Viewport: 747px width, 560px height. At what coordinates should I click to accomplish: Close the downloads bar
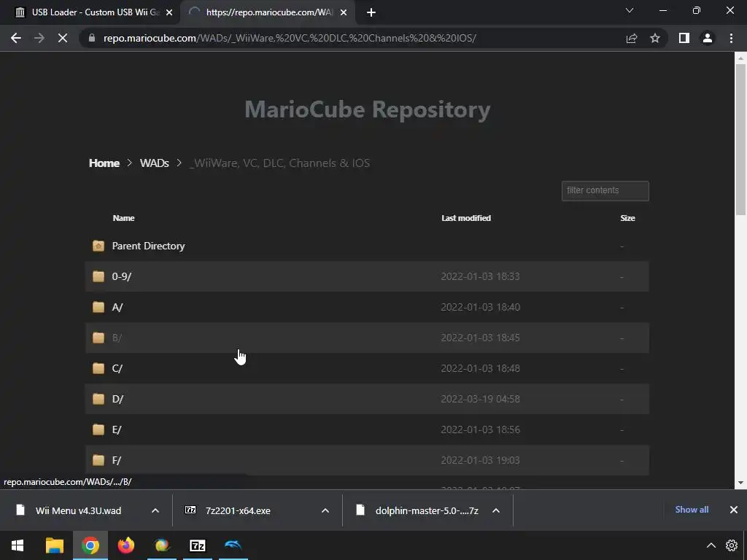pos(734,510)
